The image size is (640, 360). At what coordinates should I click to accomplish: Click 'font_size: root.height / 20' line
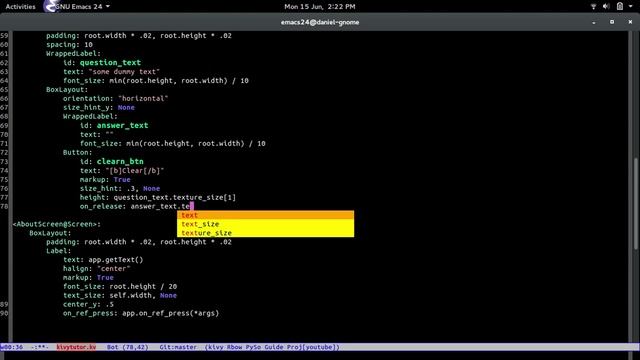(120, 287)
